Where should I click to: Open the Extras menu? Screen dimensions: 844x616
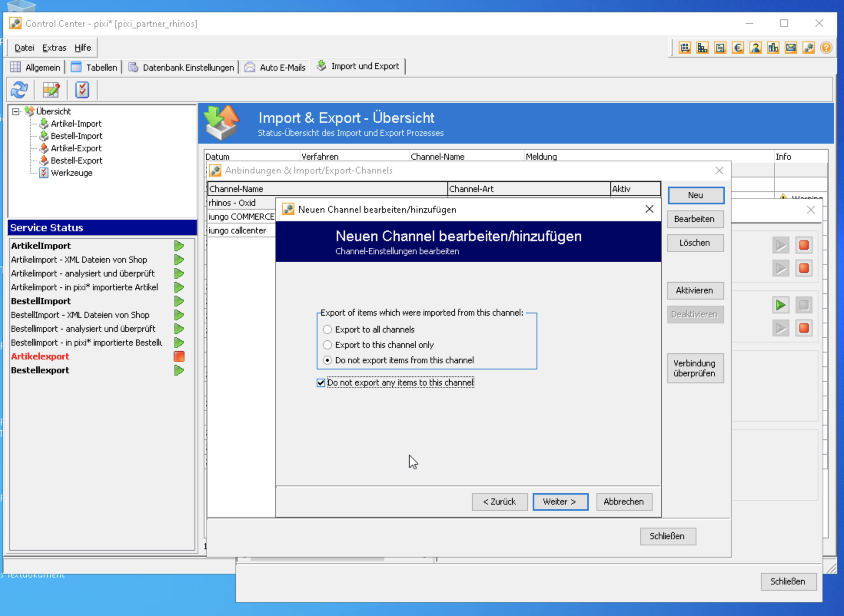(54, 48)
